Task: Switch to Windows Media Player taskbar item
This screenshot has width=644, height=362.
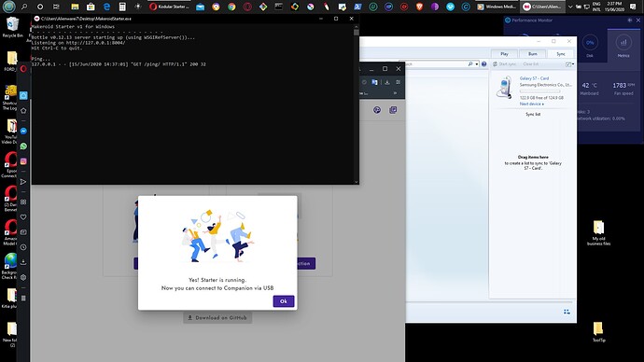Action: 497,7
